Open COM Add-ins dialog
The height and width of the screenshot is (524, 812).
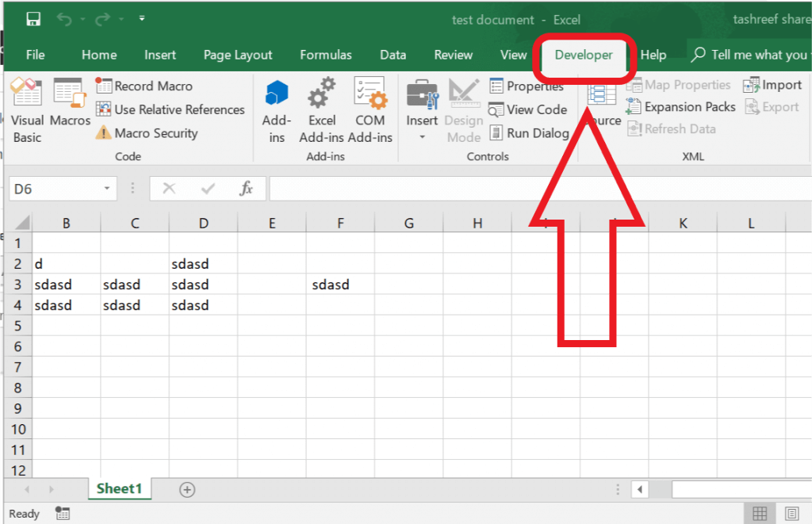370,111
